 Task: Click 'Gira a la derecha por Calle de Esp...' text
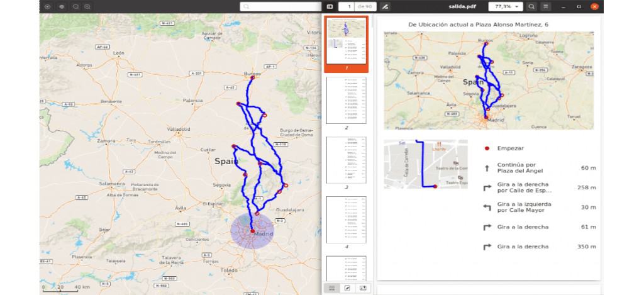coord(525,187)
